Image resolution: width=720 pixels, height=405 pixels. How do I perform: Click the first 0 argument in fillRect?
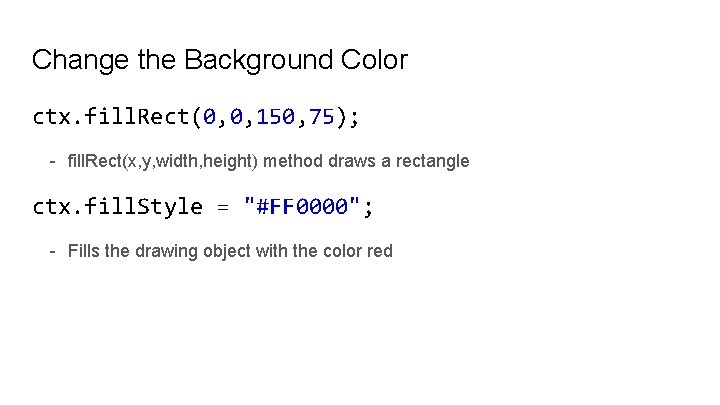[x=209, y=117]
